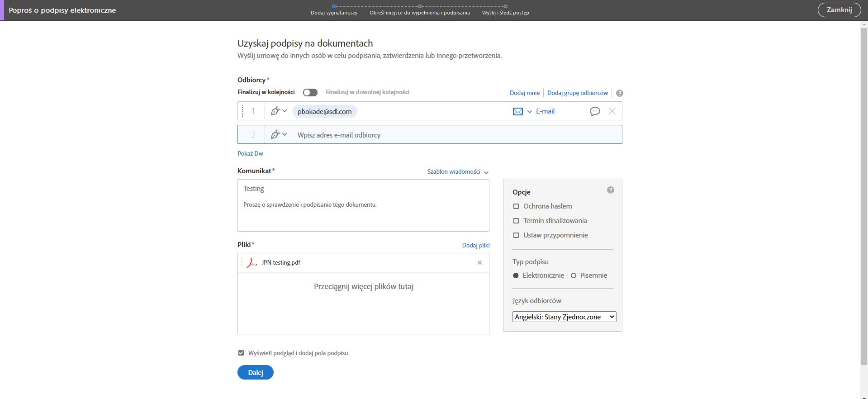
Task: Remove recipient pbokade@sdl.com with X icon
Action: (612, 111)
